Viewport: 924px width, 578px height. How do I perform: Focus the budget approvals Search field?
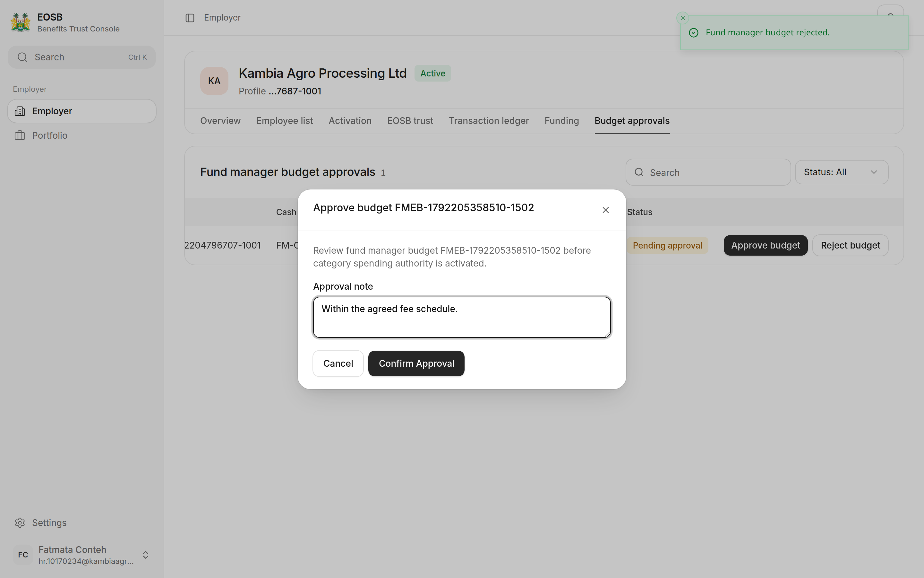[708, 172]
